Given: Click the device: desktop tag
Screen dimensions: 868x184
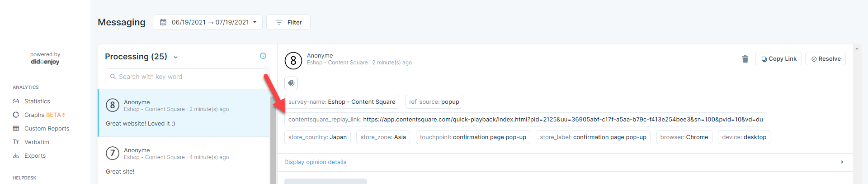Looking at the screenshot, I should click(744, 137).
